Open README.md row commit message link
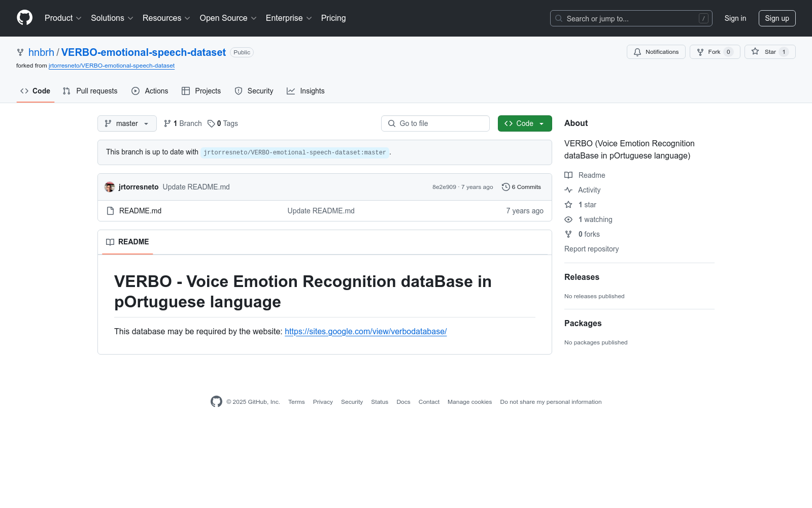Image resolution: width=812 pixels, height=508 pixels. (x=321, y=211)
